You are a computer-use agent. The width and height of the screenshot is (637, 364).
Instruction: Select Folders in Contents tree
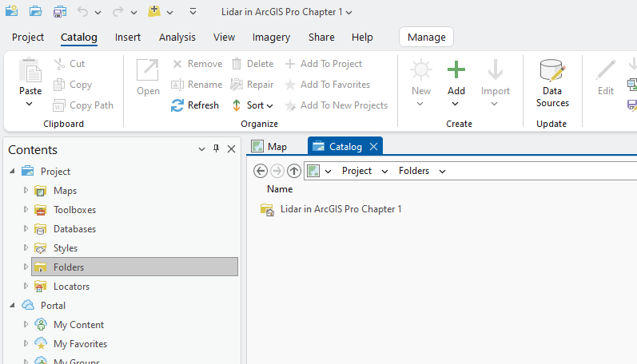click(x=134, y=267)
